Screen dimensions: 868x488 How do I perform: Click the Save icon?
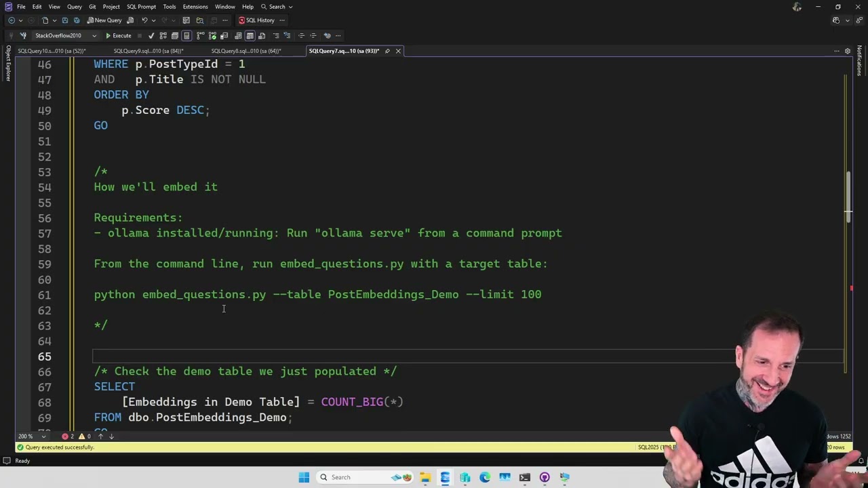(x=65, y=20)
